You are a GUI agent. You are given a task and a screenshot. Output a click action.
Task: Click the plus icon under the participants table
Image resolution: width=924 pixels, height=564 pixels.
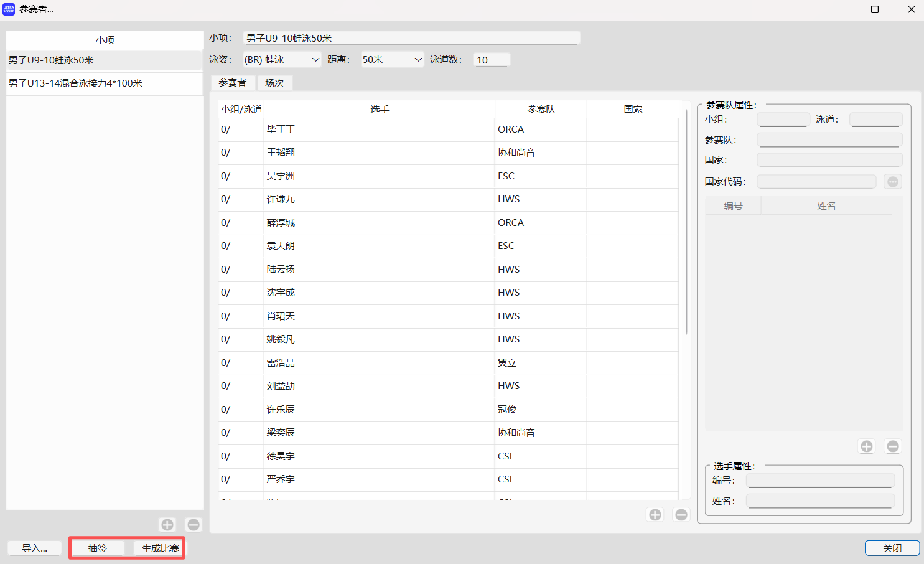click(655, 514)
